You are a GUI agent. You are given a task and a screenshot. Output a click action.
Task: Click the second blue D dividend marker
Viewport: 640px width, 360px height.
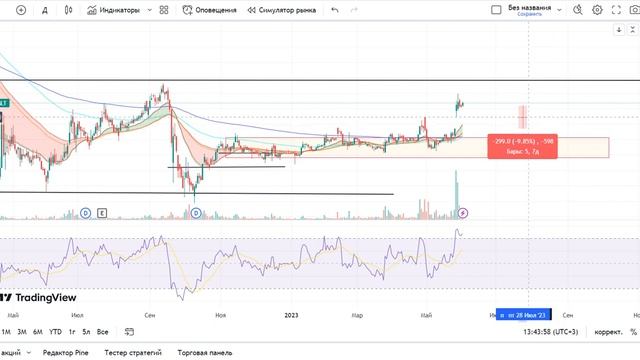pos(196,213)
